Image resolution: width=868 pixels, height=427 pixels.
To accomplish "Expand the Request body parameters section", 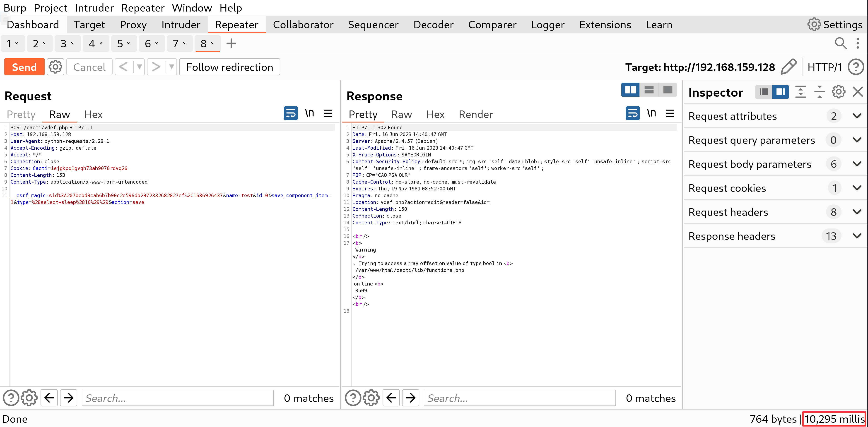I will point(857,164).
